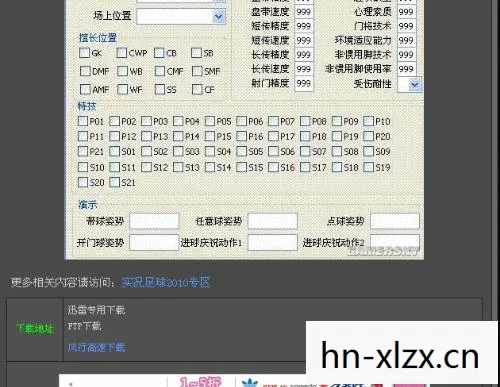Tick the WB position checkbox

[122, 71]
